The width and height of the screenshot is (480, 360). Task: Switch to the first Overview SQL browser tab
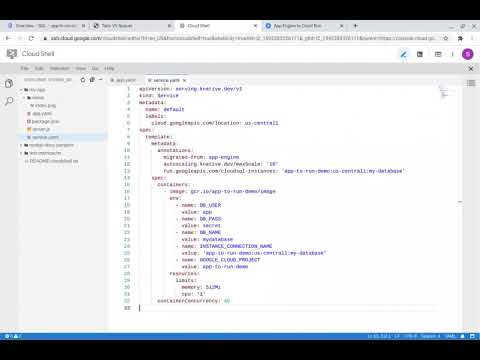tap(46, 26)
